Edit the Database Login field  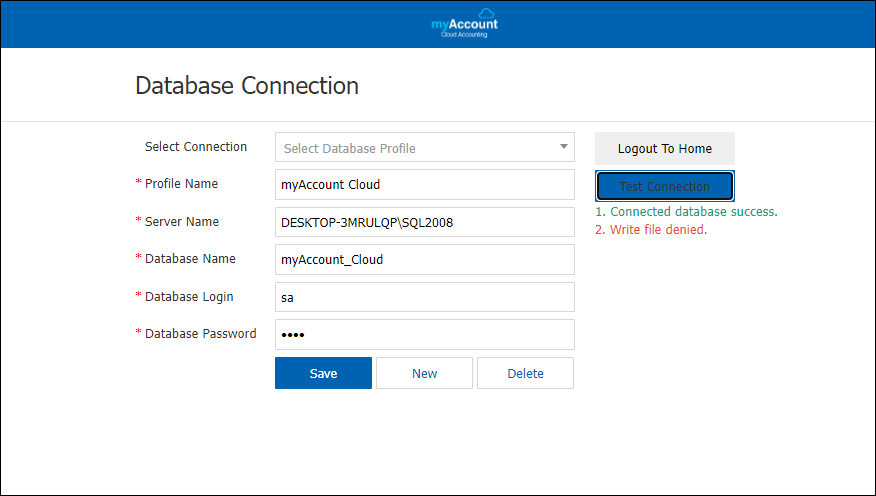[x=425, y=297]
